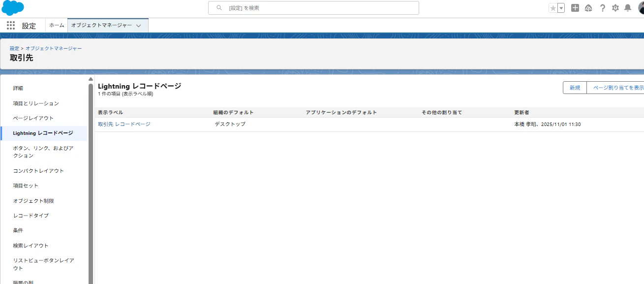Click the 1 件の項目 (表示ラベル順) text
The width and height of the screenshot is (644, 284).
[x=125, y=94]
